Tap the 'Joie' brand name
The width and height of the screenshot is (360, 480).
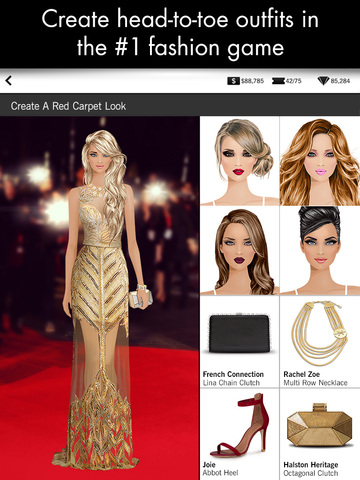[209, 465]
